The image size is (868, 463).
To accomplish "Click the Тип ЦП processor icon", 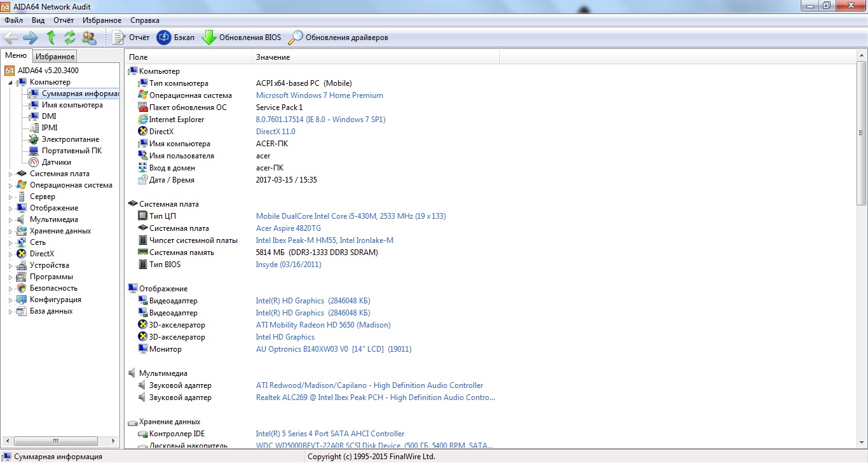I will [143, 216].
